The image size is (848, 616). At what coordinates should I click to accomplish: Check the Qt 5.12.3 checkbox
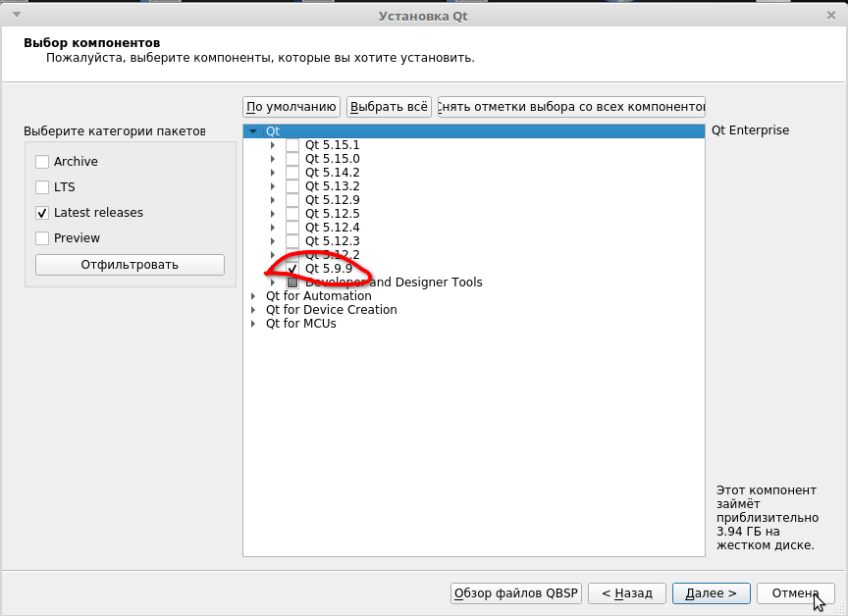pyautogui.click(x=292, y=241)
